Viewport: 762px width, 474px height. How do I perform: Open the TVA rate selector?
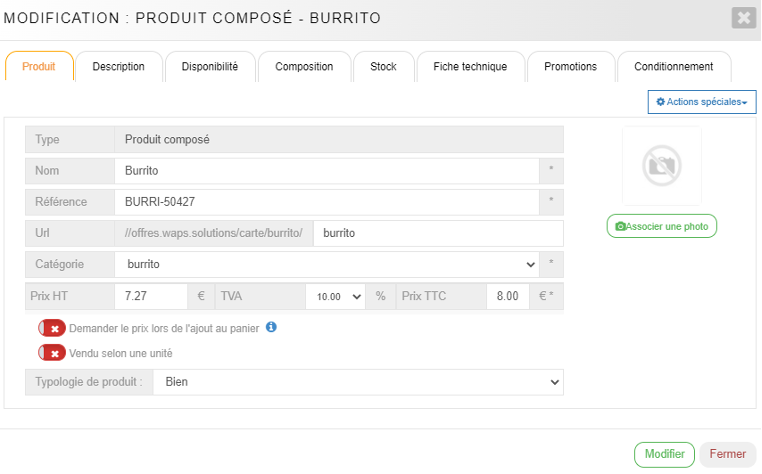335,297
